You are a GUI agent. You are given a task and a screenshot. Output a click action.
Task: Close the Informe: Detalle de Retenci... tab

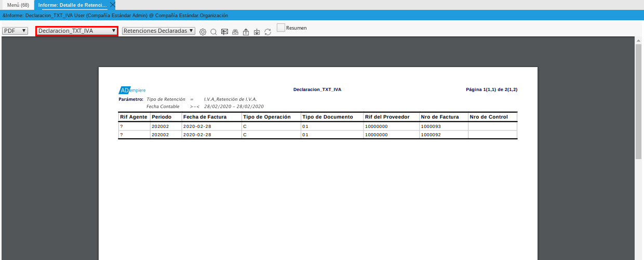(113, 5)
